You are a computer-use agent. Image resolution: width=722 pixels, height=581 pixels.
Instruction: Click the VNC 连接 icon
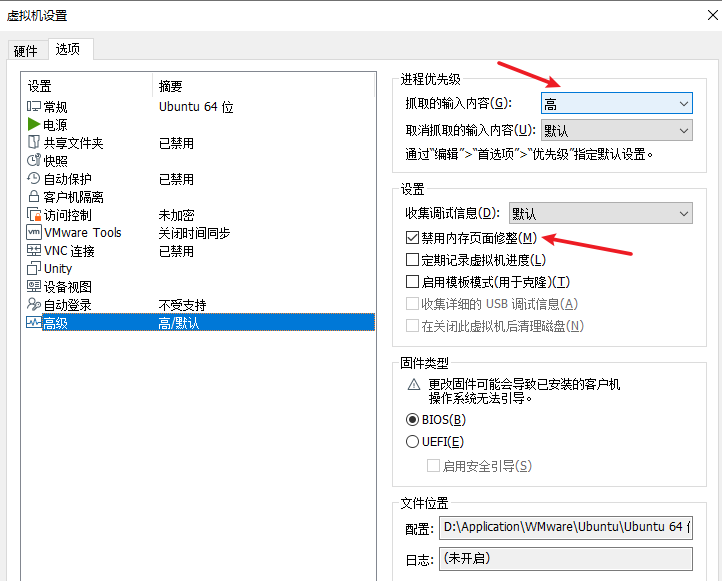click(x=34, y=250)
